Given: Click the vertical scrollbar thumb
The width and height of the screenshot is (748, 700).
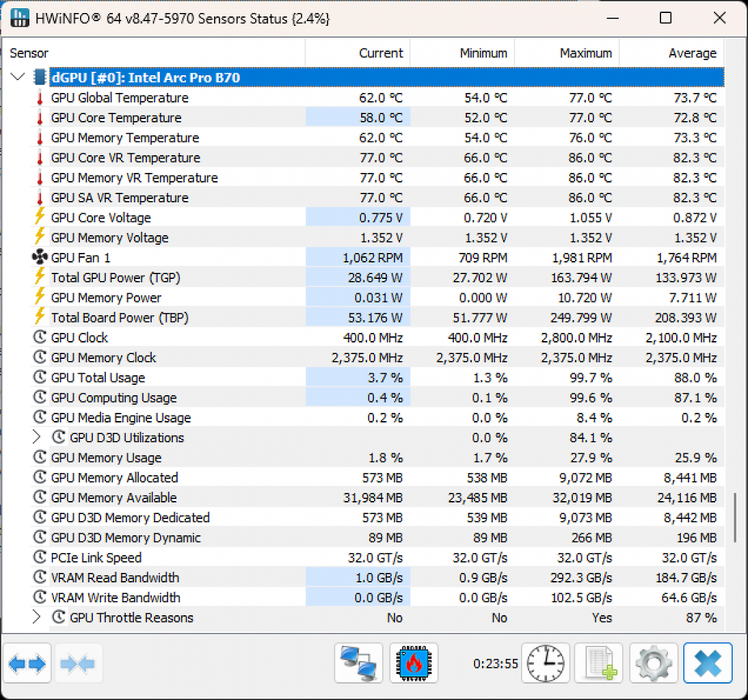Looking at the screenshot, I should click(734, 518).
